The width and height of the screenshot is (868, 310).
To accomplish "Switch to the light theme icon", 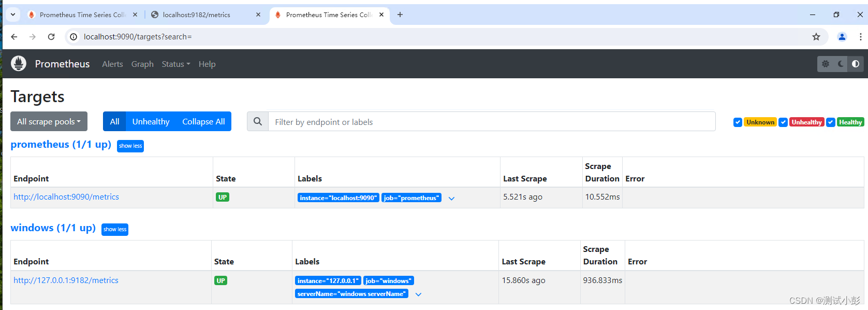I will pyautogui.click(x=826, y=64).
